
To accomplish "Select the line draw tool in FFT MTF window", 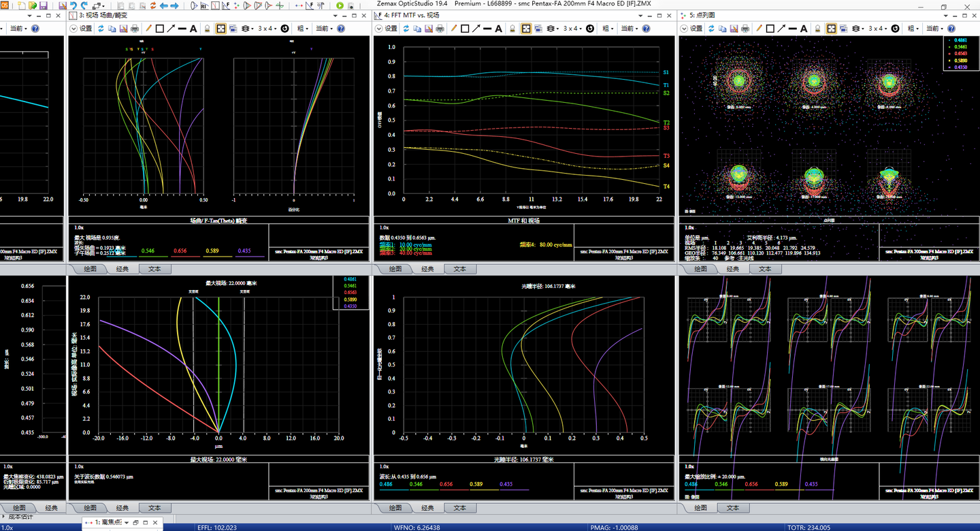I will pyautogui.click(x=487, y=29).
